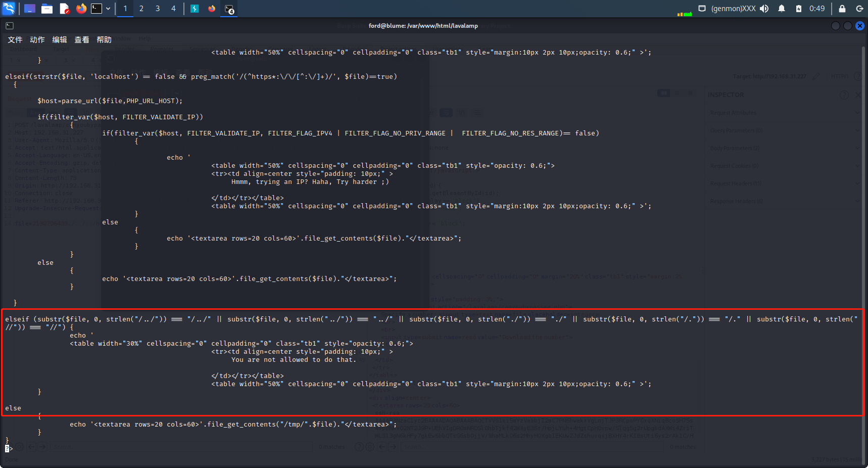
Task: Activate the Burp Suite taskbar window button
Action: coord(195,9)
